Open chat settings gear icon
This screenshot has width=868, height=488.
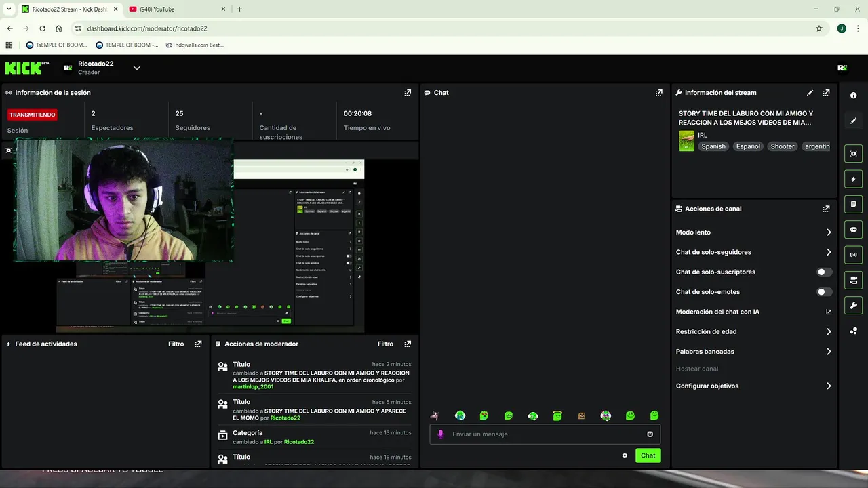[625, 455]
